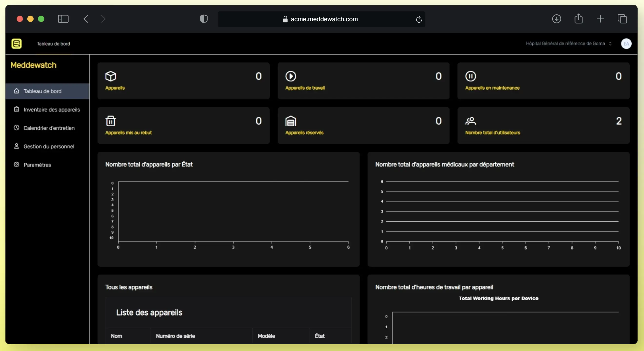Click the Nombre total d'appareils par État heading
Screen dimensions: 644x351
tap(149, 164)
